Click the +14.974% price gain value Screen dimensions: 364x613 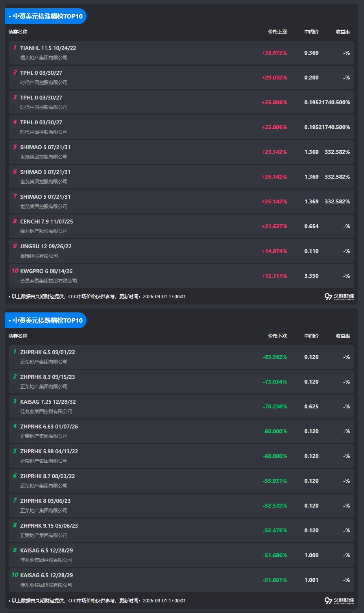pyautogui.click(x=274, y=251)
